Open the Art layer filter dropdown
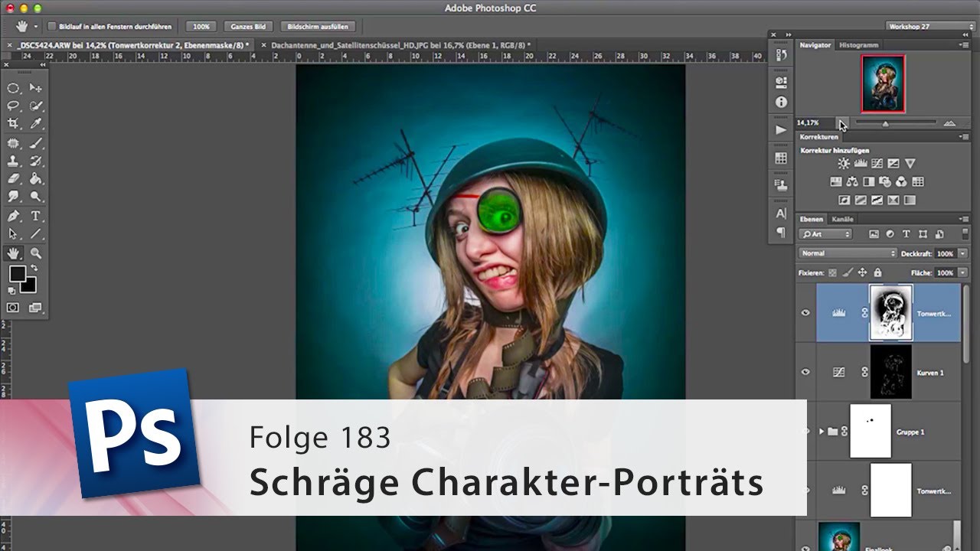The width and height of the screenshot is (980, 551). coord(825,234)
